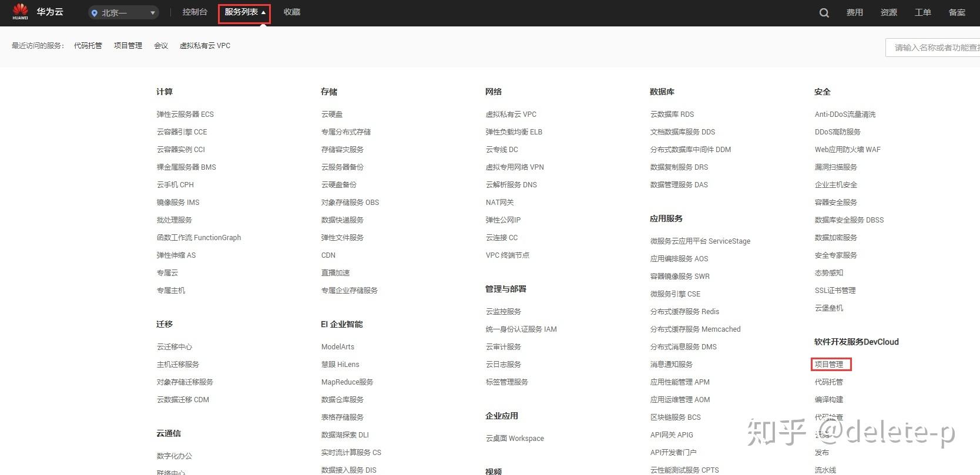Open 收藏 in top navigation
980x475 pixels.
pos(292,12)
